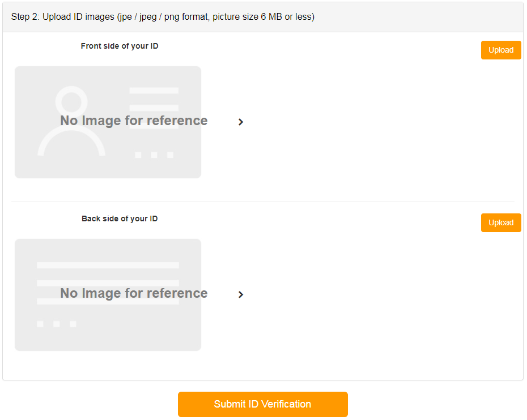Click the three squares on back ID placeholder
Image resolution: width=527 pixels, height=420 pixels.
click(x=56, y=324)
